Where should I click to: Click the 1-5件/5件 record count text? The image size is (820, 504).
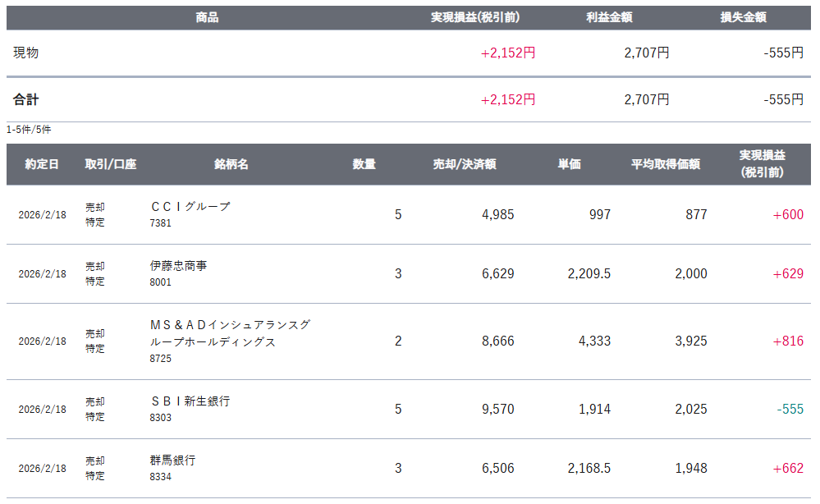29,130
